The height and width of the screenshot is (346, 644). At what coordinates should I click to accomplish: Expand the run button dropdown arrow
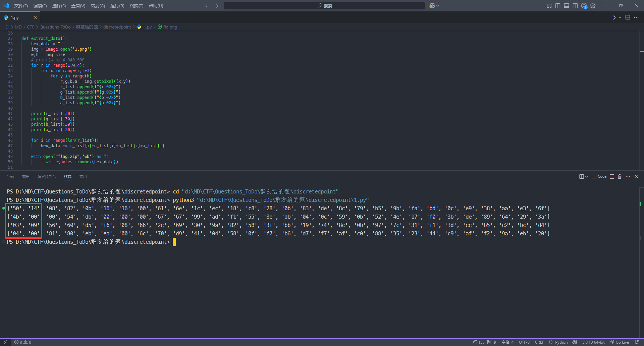tap(620, 17)
